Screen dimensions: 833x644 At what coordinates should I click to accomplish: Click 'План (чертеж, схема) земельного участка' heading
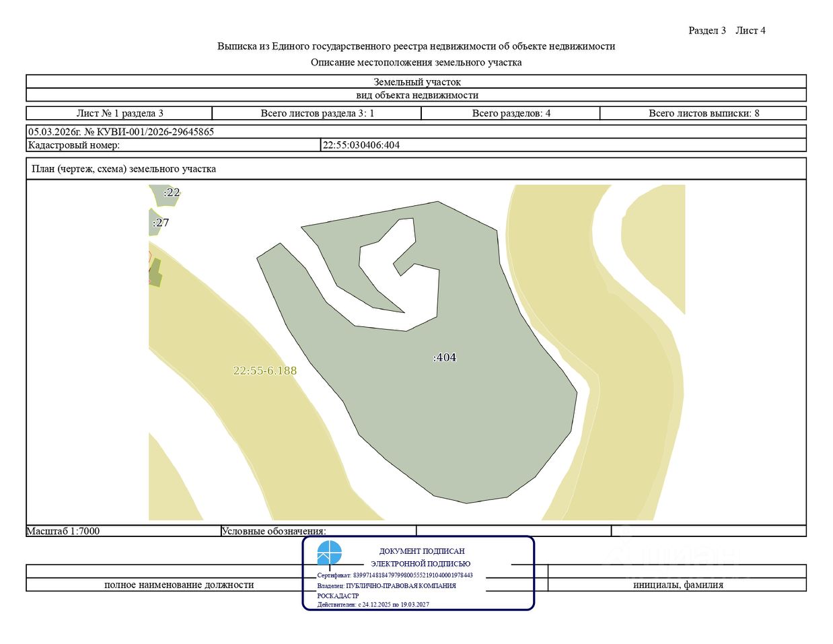124,169
